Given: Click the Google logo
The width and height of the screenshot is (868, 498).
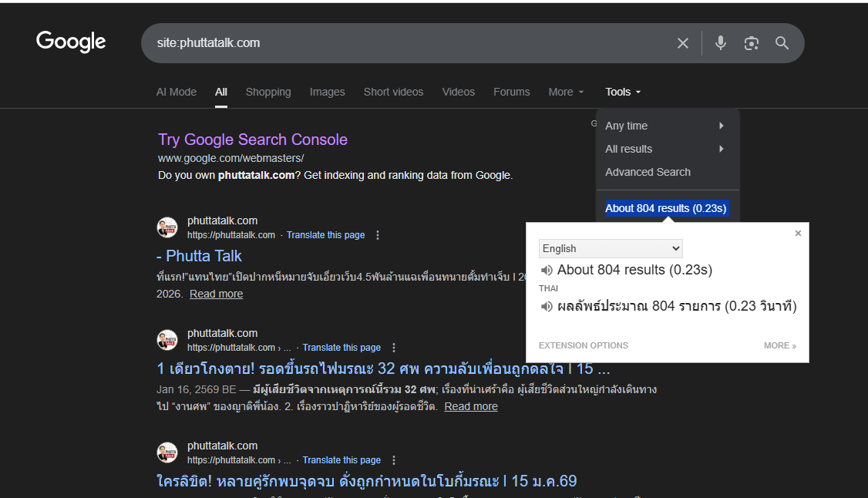Looking at the screenshot, I should (71, 42).
